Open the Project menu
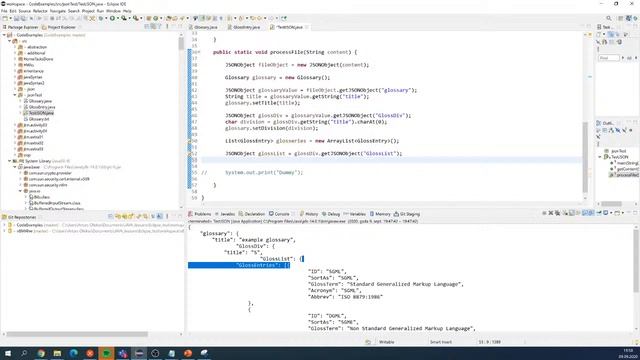640x360 pixels. (88, 11)
